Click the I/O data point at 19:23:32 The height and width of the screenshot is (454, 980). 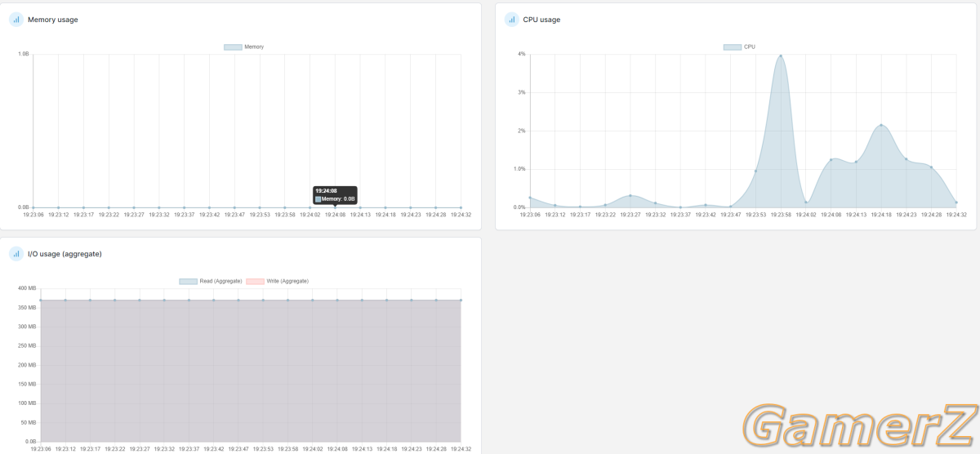[163, 300]
